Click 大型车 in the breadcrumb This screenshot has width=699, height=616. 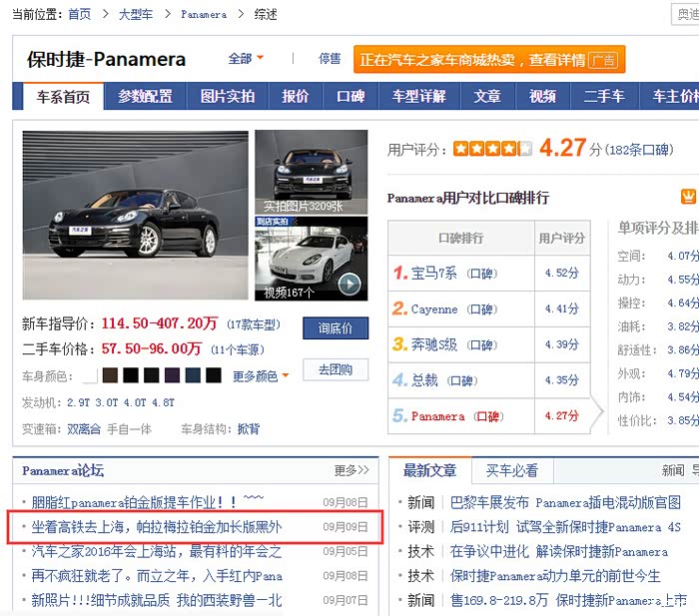click(x=136, y=15)
